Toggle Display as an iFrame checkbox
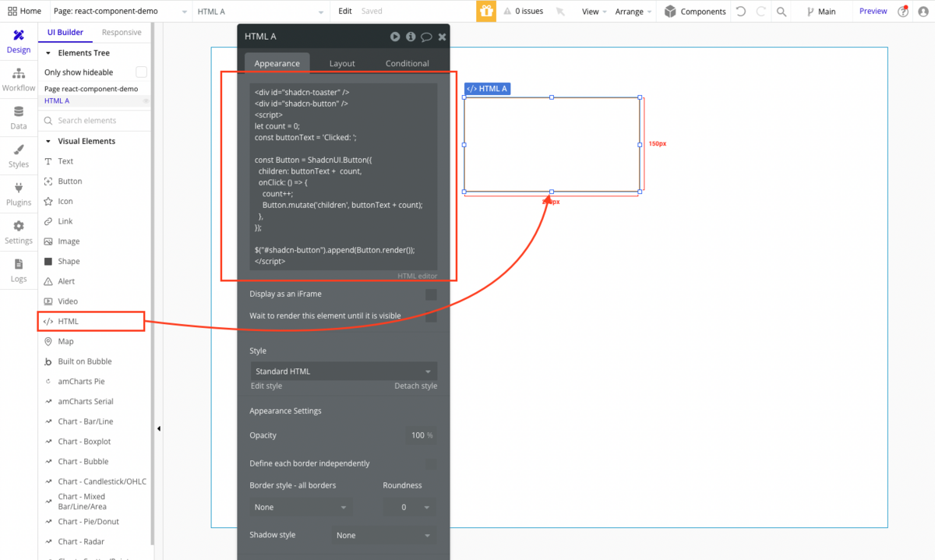 pyautogui.click(x=431, y=294)
